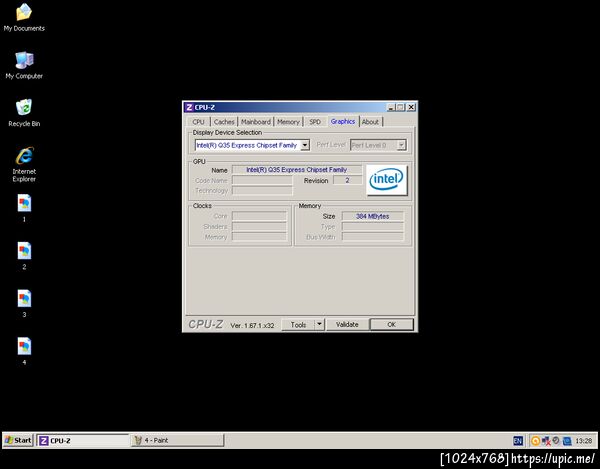Select the image file named 3

[24, 304]
